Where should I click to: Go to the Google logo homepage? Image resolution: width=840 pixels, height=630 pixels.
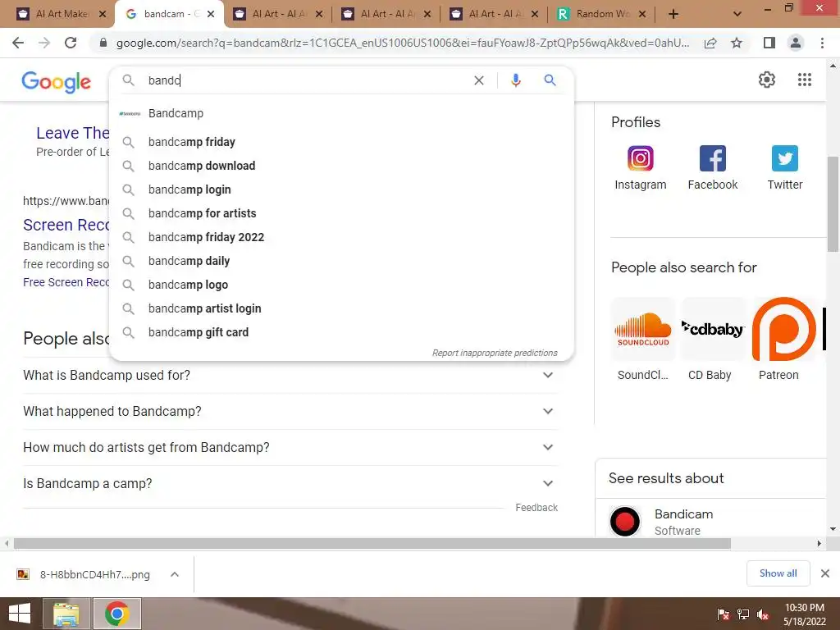(57, 82)
